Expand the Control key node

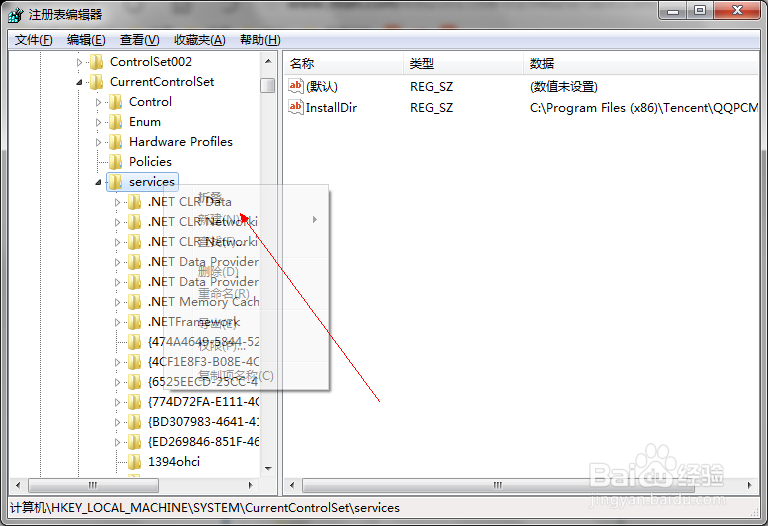[x=98, y=102]
